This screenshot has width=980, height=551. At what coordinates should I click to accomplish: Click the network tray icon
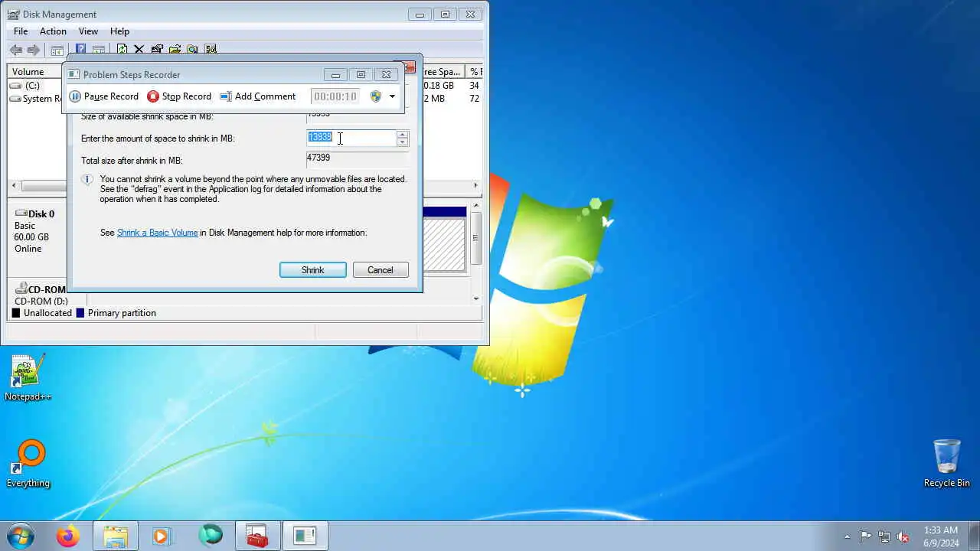pyautogui.click(x=884, y=537)
